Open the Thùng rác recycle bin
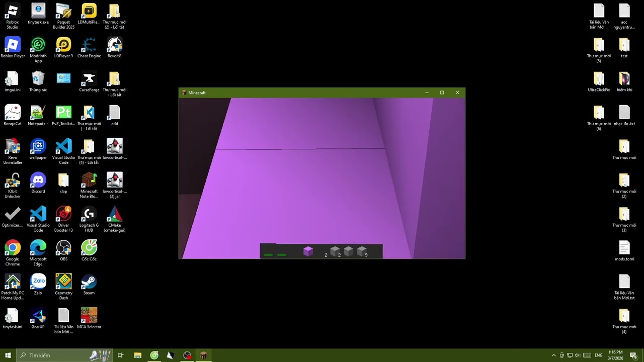This screenshot has height=362, width=644. 38,81
